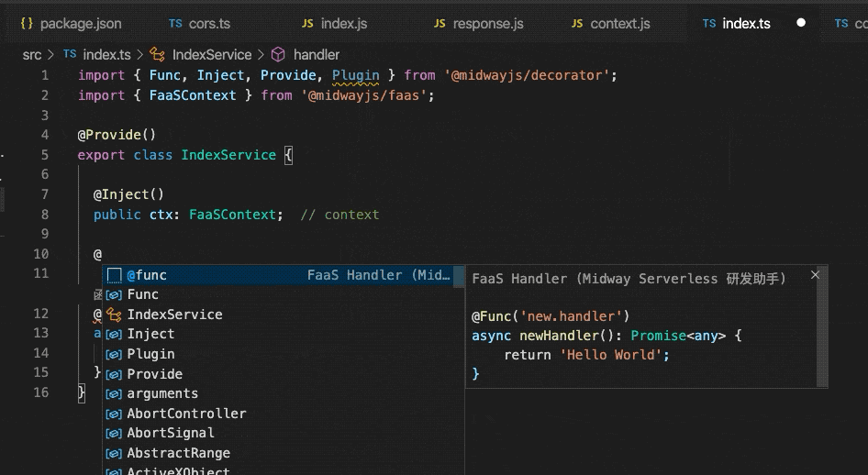Click the underlined Plugin import
Viewport: 868px width, 475px height.
coord(355,75)
